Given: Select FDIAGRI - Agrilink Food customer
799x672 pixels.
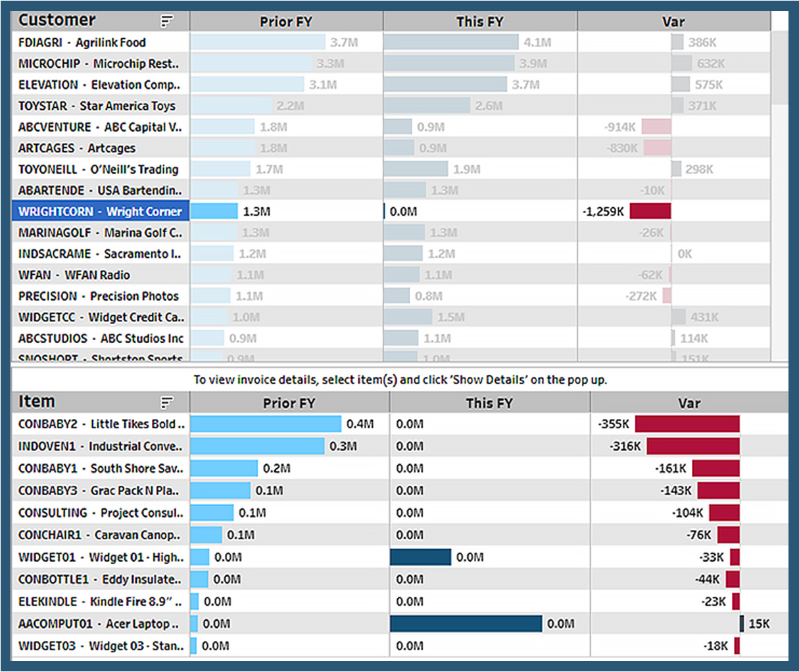Looking at the screenshot, I should [x=82, y=42].
